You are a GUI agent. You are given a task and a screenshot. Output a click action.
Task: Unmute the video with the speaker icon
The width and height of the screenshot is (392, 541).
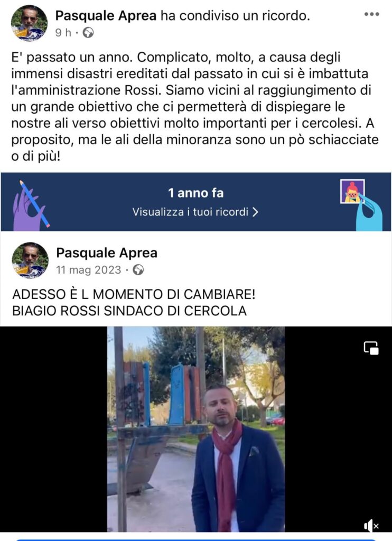(x=371, y=526)
